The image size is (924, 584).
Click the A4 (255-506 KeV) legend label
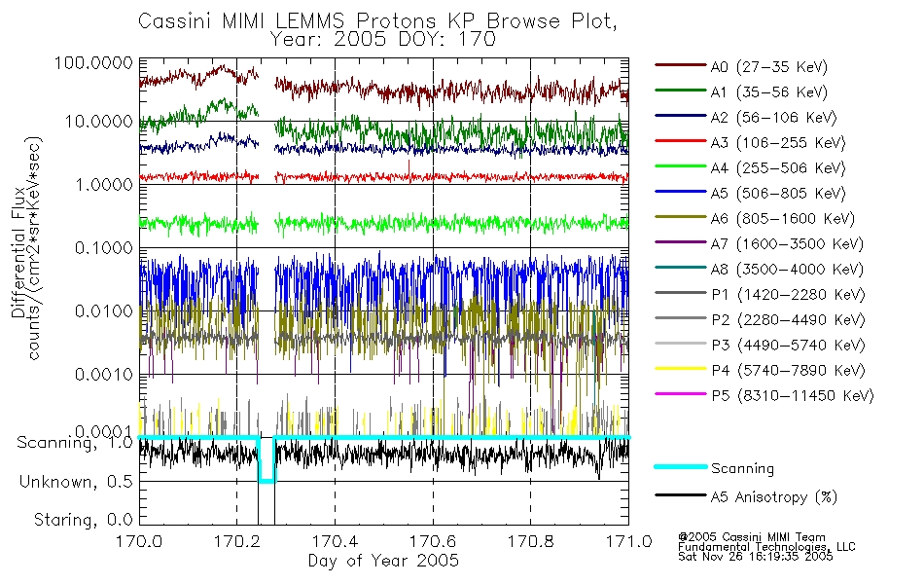pyautogui.click(x=778, y=168)
